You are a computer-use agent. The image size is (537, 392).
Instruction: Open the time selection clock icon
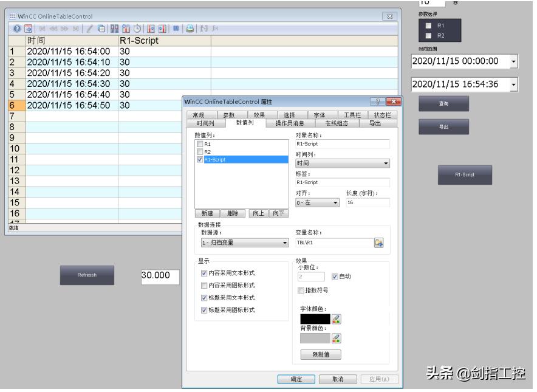[x=136, y=29]
